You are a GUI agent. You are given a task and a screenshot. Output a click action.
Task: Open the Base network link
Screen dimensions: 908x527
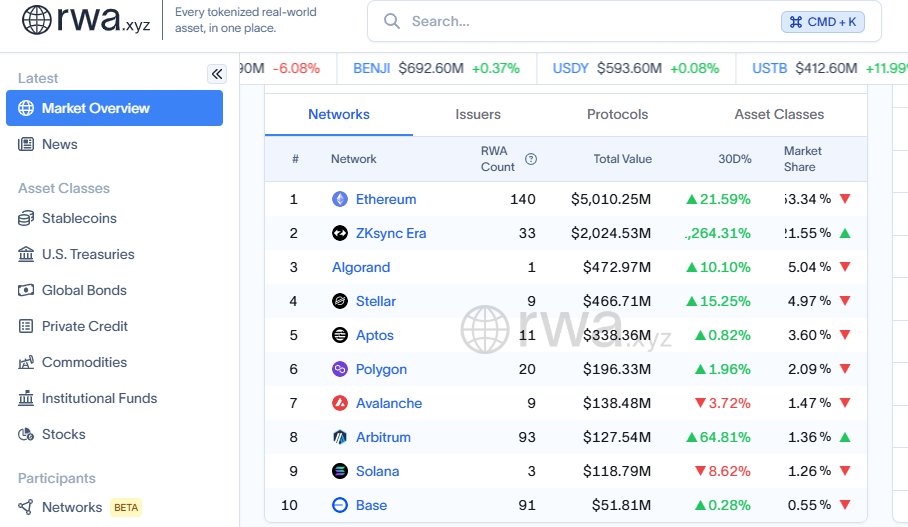click(x=371, y=505)
